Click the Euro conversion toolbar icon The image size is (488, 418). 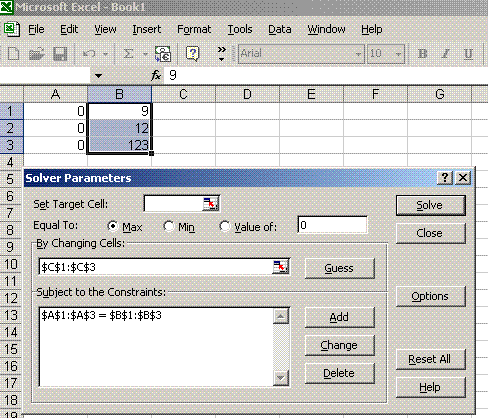163,54
